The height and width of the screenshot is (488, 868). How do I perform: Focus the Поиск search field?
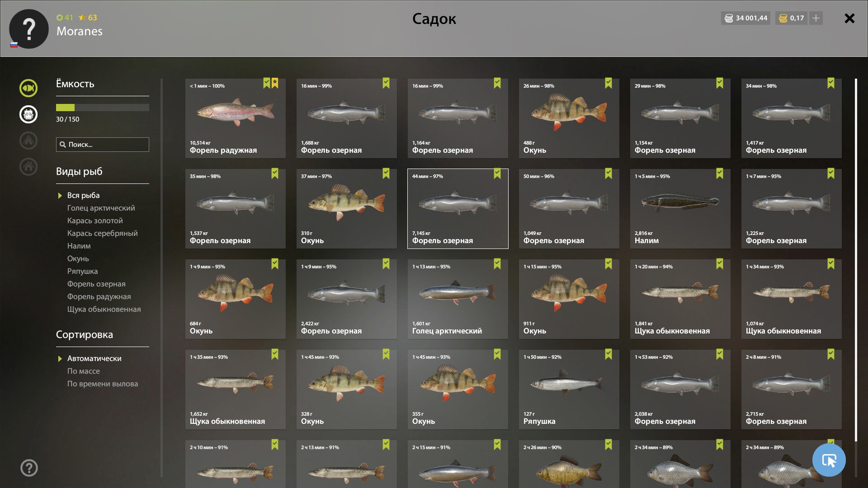[103, 145]
